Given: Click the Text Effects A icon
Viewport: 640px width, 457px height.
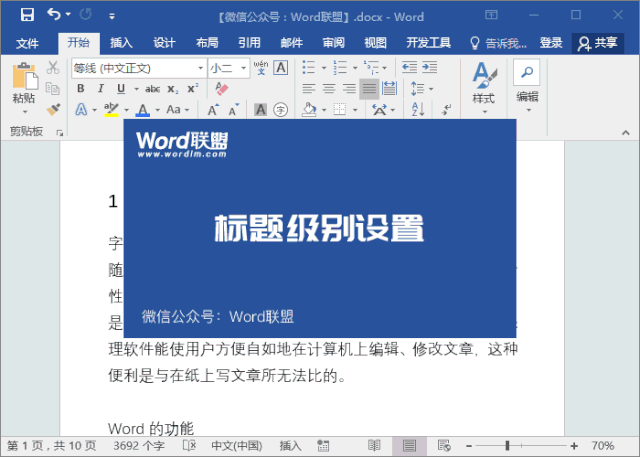Looking at the screenshot, I should 81,109.
